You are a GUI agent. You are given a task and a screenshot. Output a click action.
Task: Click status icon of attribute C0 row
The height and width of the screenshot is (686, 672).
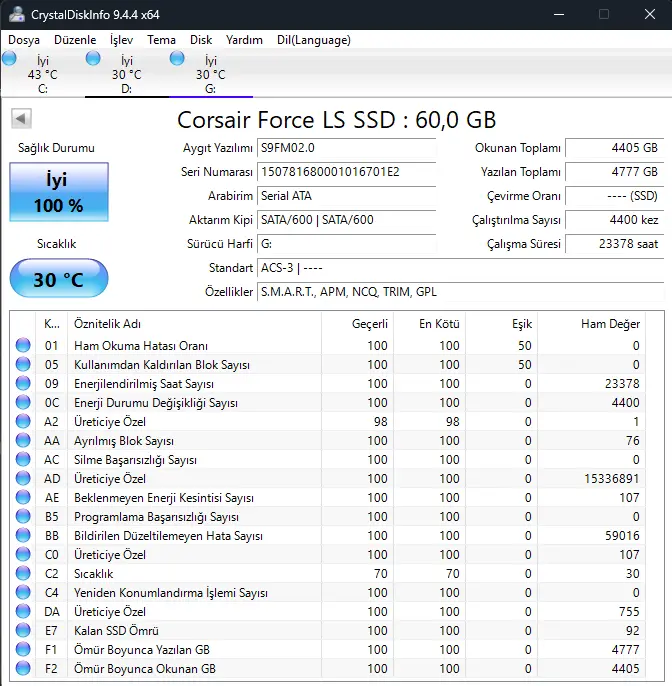coord(23,554)
